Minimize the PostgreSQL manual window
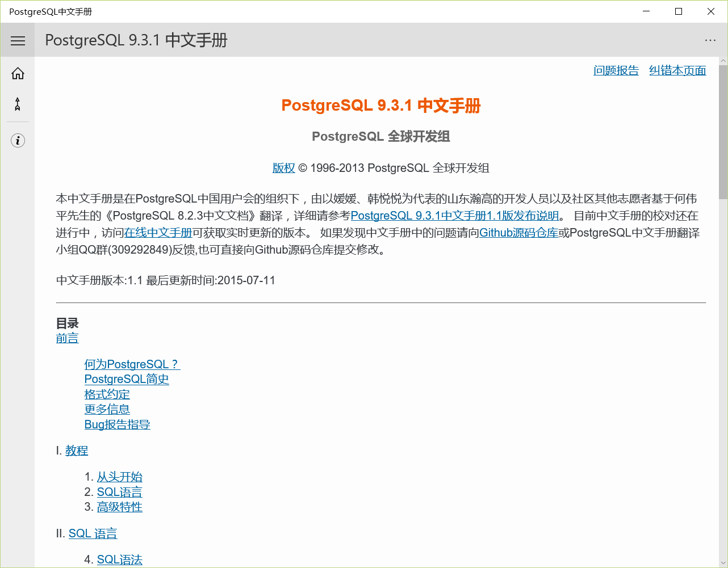 (646, 11)
